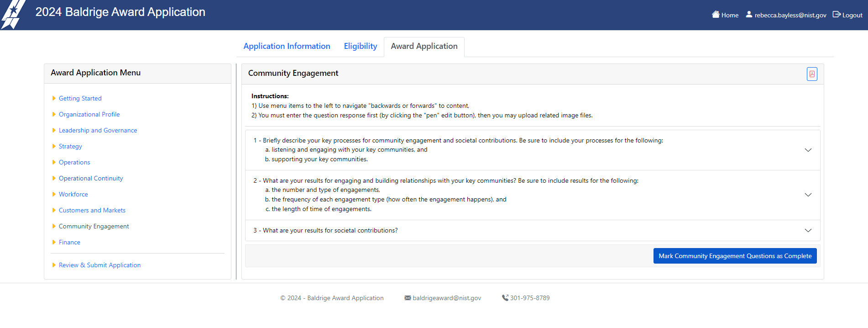
Task: Click the PDF export icon
Action: click(x=812, y=74)
